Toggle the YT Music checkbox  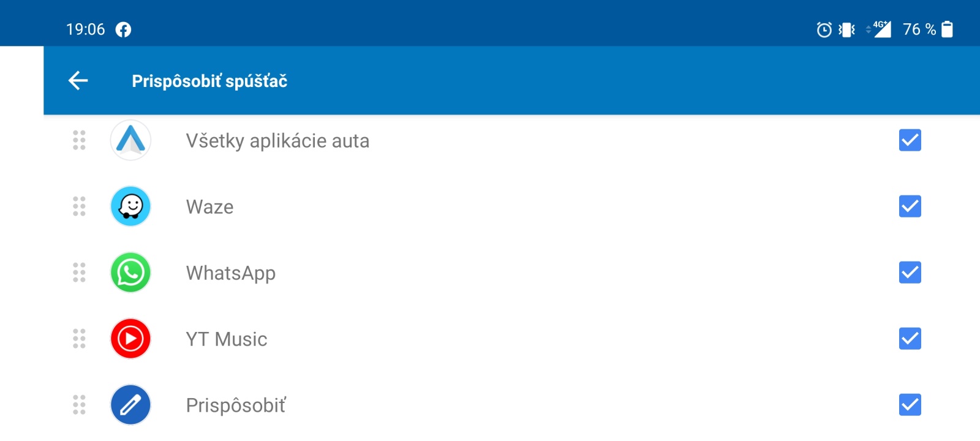pos(910,339)
